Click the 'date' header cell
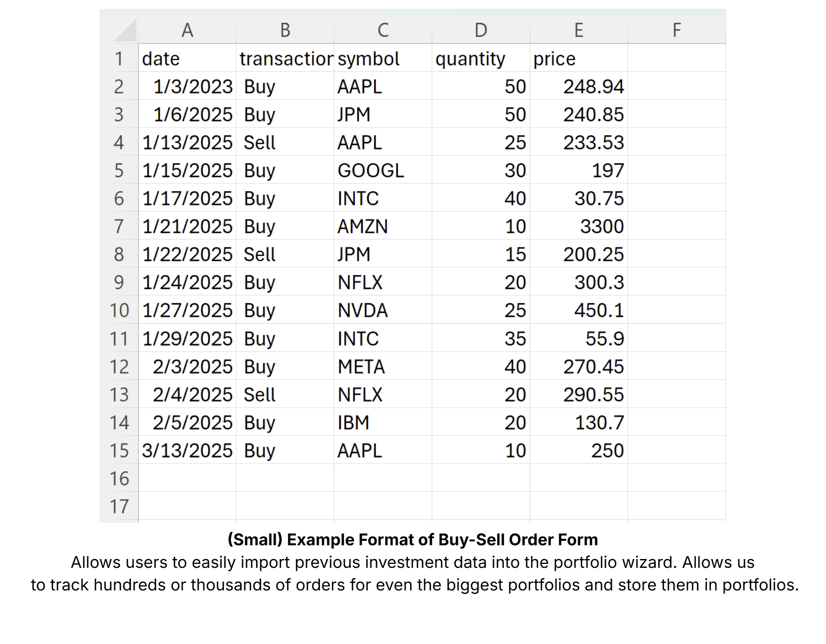The height and width of the screenshot is (644, 826). tap(187, 59)
